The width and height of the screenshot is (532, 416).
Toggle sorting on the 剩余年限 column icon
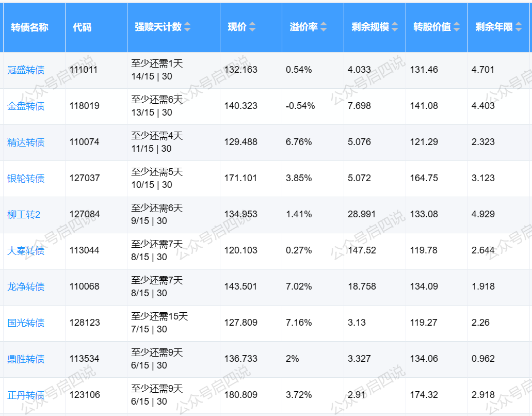click(519, 27)
